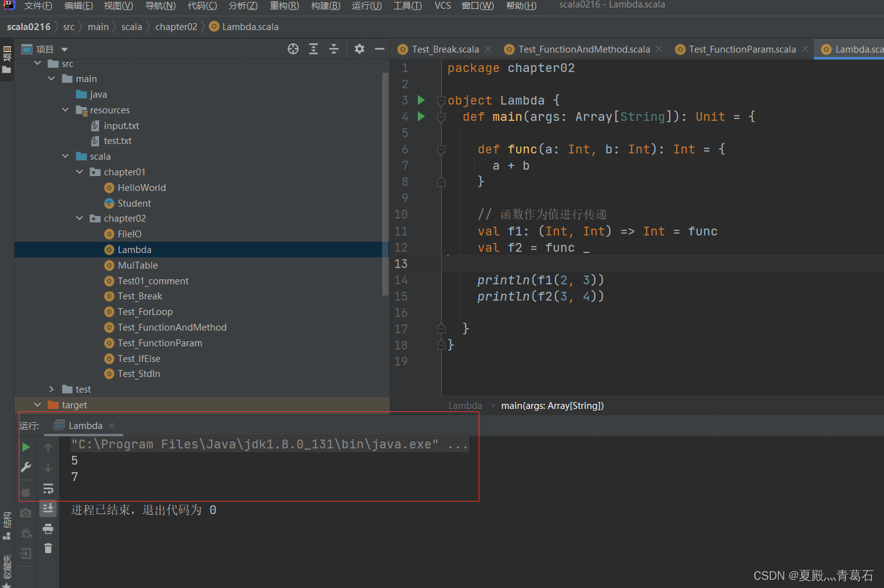This screenshot has height=588, width=884.
Task: Print the console output
Action: point(48,529)
